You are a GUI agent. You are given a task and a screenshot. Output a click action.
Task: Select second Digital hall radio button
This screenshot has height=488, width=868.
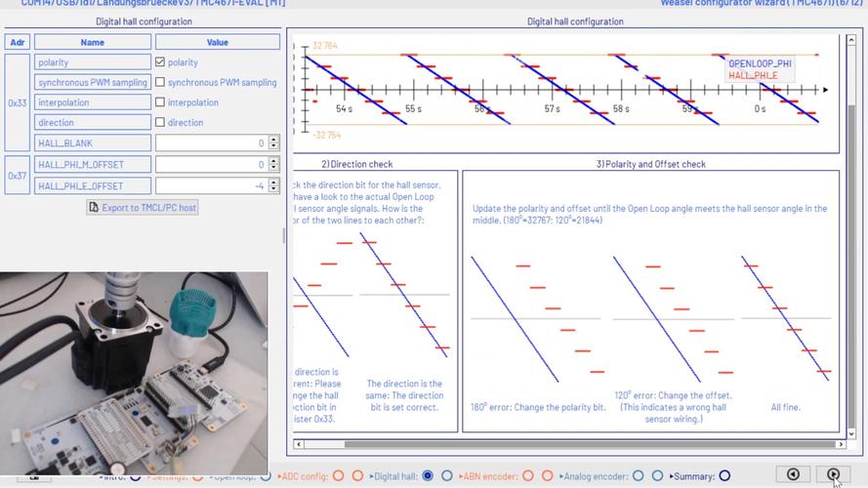pyautogui.click(x=447, y=476)
